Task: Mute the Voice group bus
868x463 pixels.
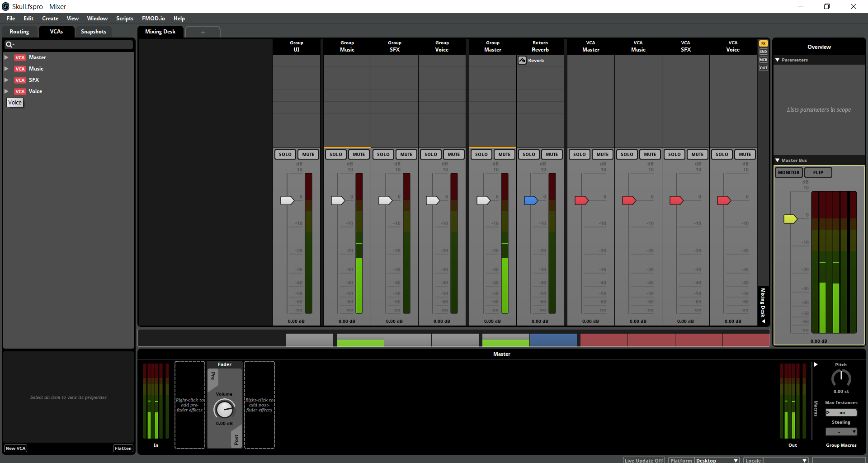Action: pyautogui.click(x=454, y=155)
